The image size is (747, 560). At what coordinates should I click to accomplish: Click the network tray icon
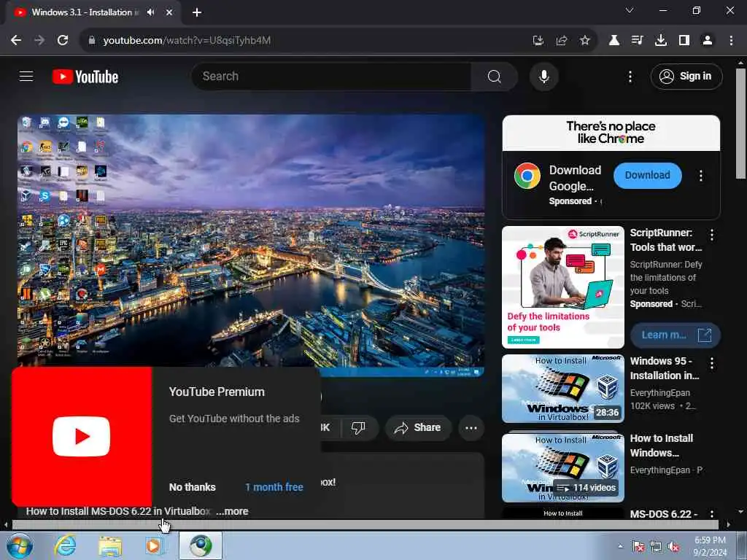[x=656, y=547]
